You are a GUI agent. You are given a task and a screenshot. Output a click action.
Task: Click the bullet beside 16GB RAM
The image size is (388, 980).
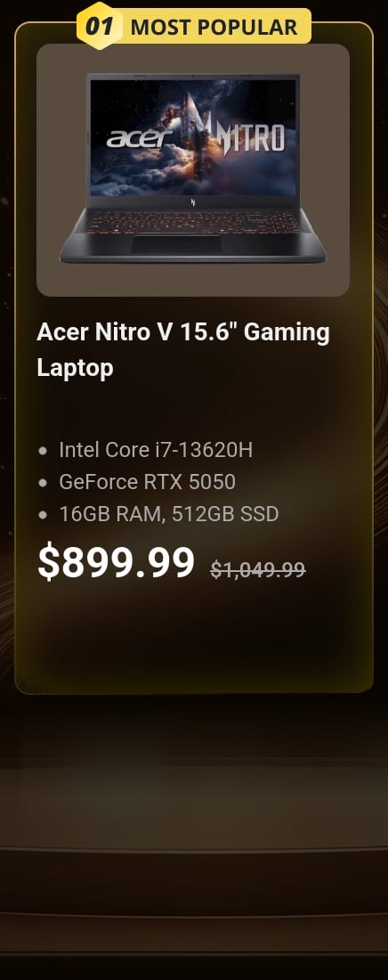pyautogui.click(x=43, y=515)
